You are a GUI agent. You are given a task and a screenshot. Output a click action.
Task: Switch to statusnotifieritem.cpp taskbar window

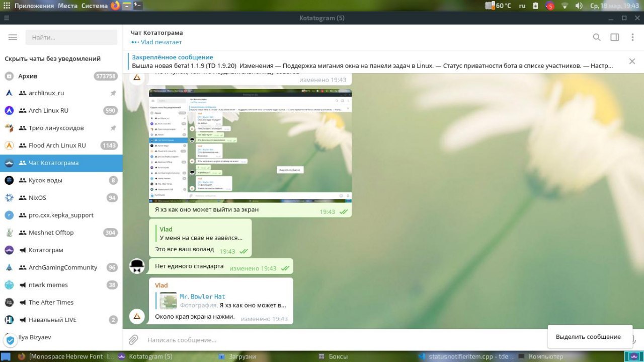point(466,356)
